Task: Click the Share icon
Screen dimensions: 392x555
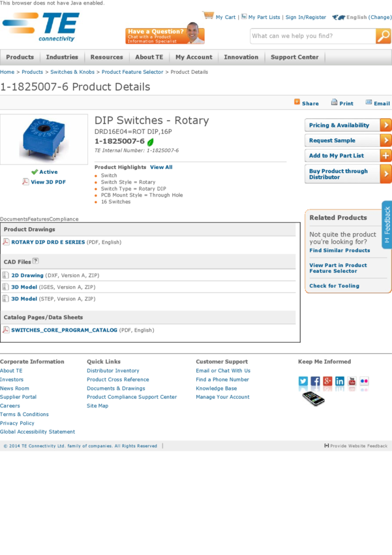Action: 297,102
